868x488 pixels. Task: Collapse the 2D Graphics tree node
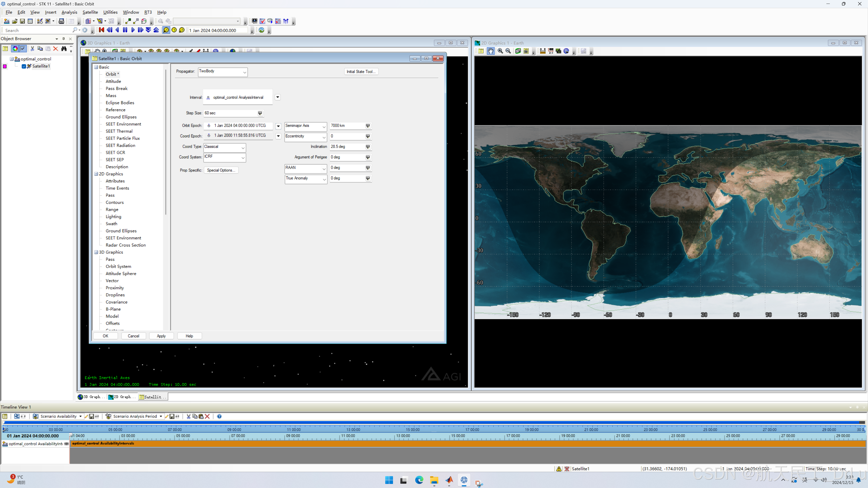coord(96,174)
